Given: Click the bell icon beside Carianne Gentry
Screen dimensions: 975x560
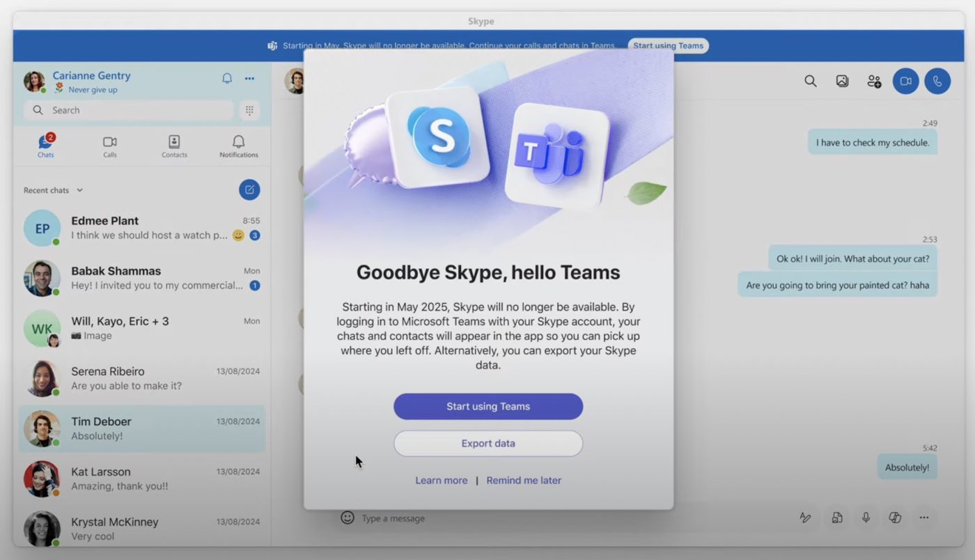Looking at the screenshot, I should (x=227, y=79).
